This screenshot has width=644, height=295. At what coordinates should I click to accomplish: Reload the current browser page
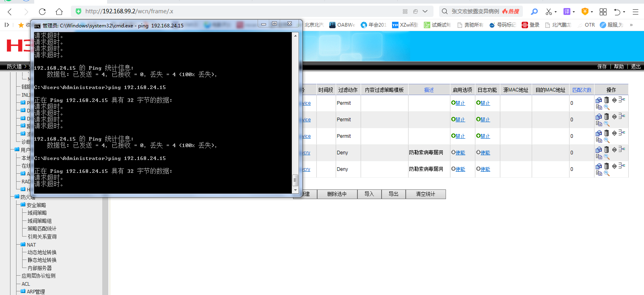(x=42, y=12)
